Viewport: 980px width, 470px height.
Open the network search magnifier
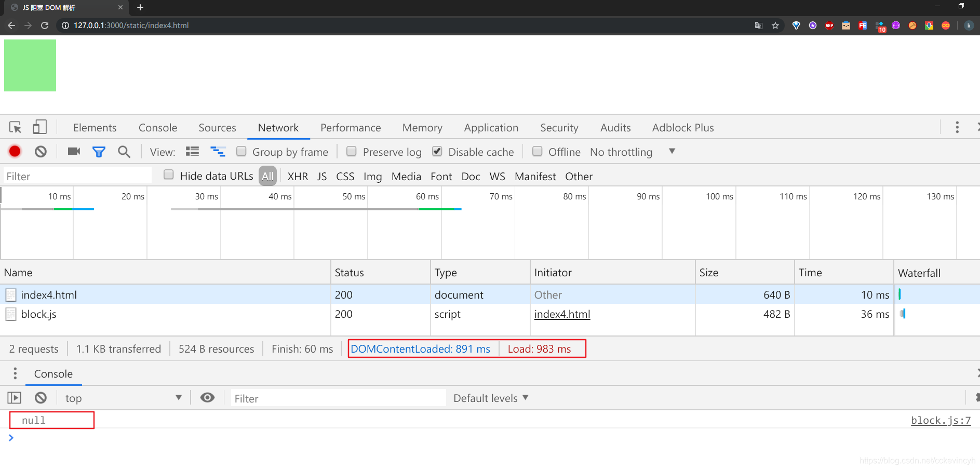pos(124,152)
